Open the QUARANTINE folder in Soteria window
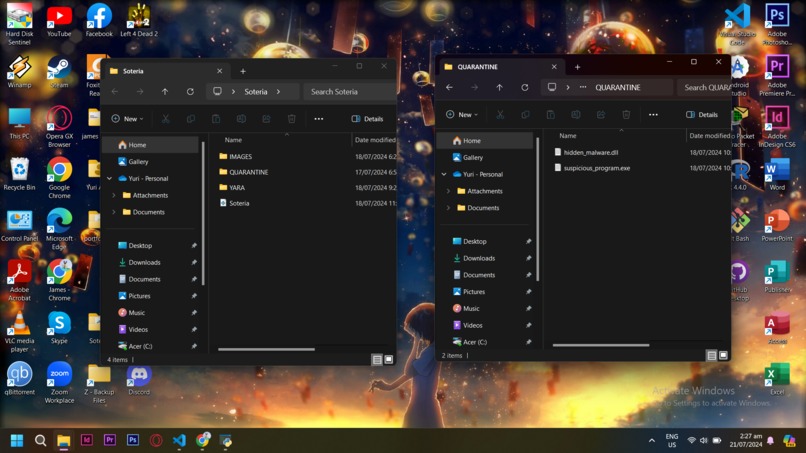 click(244, 172)
